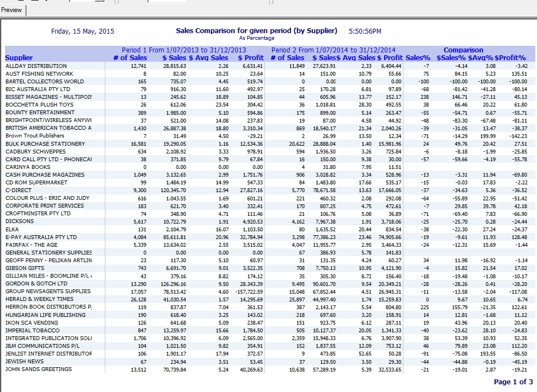
Task: Select the JOHN SANDS GREETINGS supplier name
Action: (x=39, y=369)
